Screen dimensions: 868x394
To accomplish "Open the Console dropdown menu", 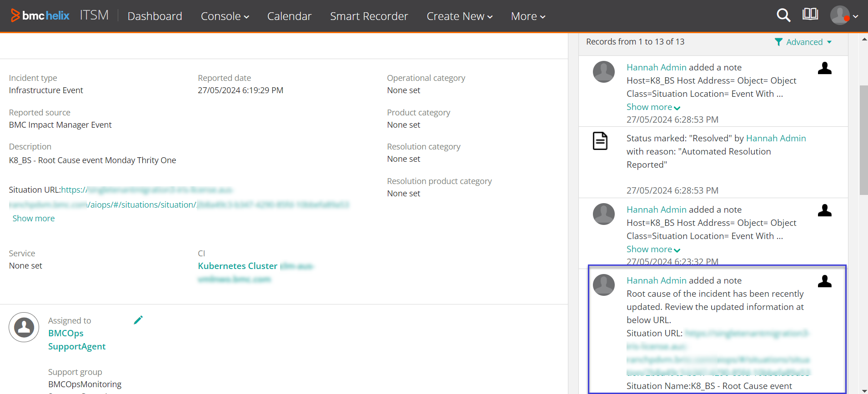I will 225,16.
